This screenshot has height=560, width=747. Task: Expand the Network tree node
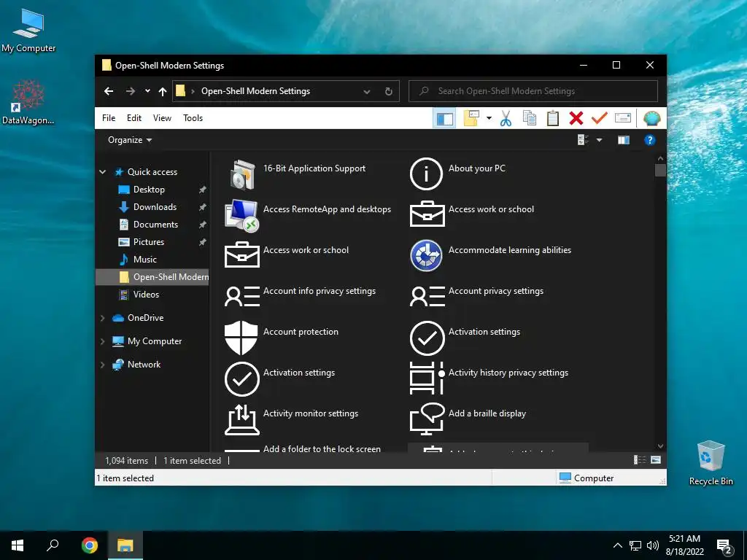point(102,365)
